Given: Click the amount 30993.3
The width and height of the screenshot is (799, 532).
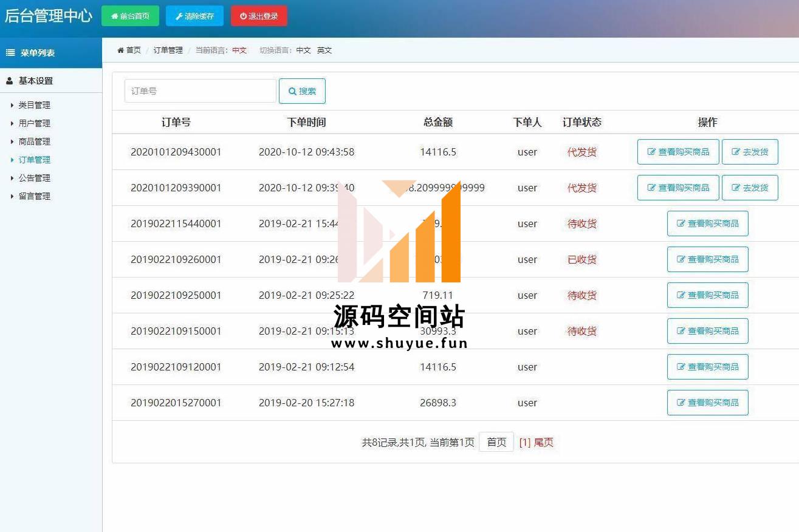Looking at the screenshot, I should tap(438, 331).
